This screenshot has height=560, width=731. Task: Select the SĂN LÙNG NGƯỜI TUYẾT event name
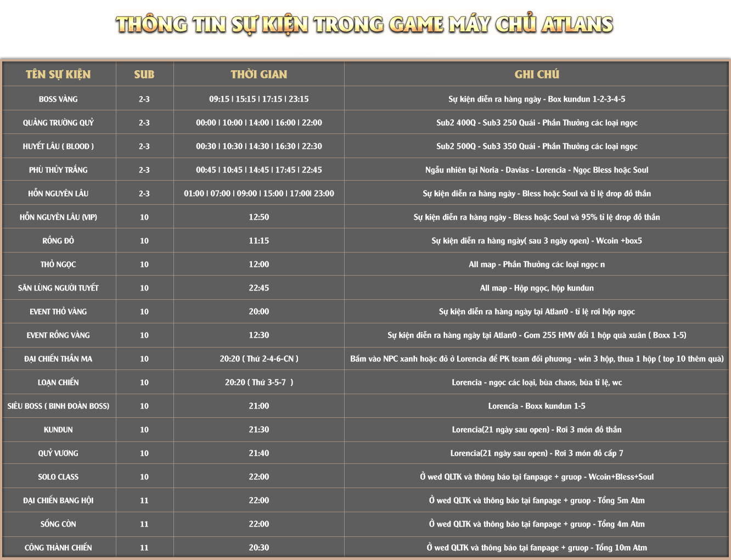pyautogui.click(x=58, y=288)
